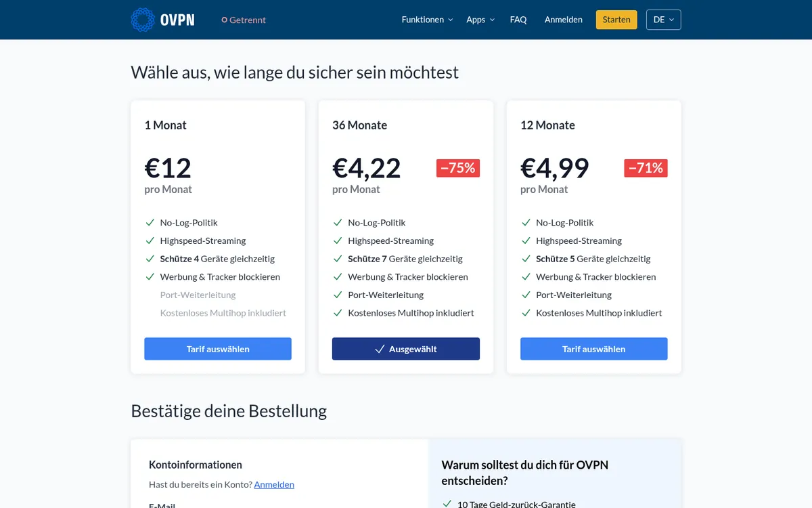Open the FAQ page

coord(518,20)
